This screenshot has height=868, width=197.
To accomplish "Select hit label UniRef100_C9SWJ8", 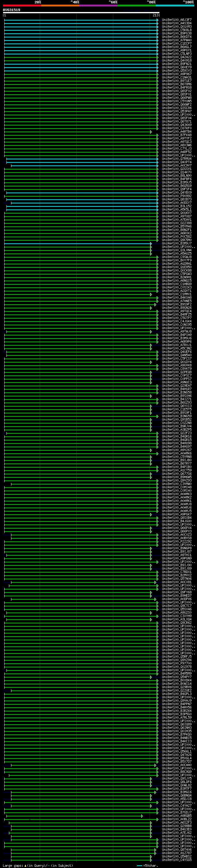I will click(177, 257).
